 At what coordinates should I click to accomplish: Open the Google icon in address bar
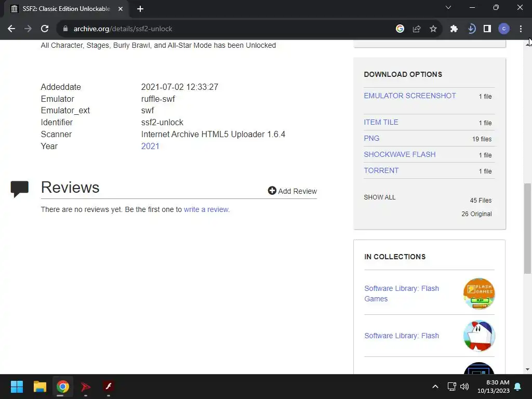400,29
